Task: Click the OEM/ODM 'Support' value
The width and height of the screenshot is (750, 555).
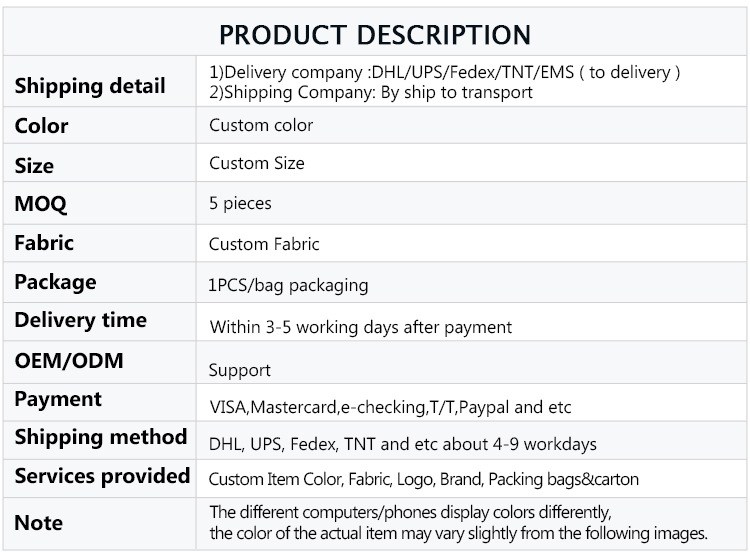Action: pos(239,370)
